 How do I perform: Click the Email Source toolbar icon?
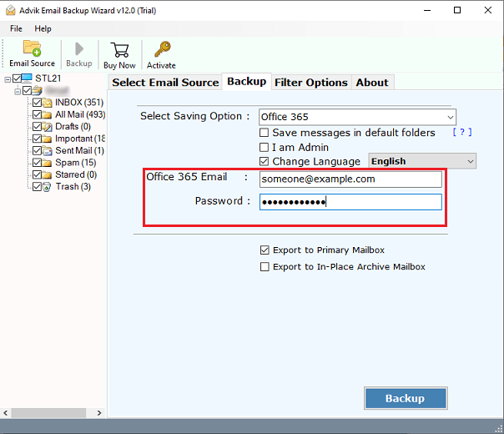(x=32, y=48)
